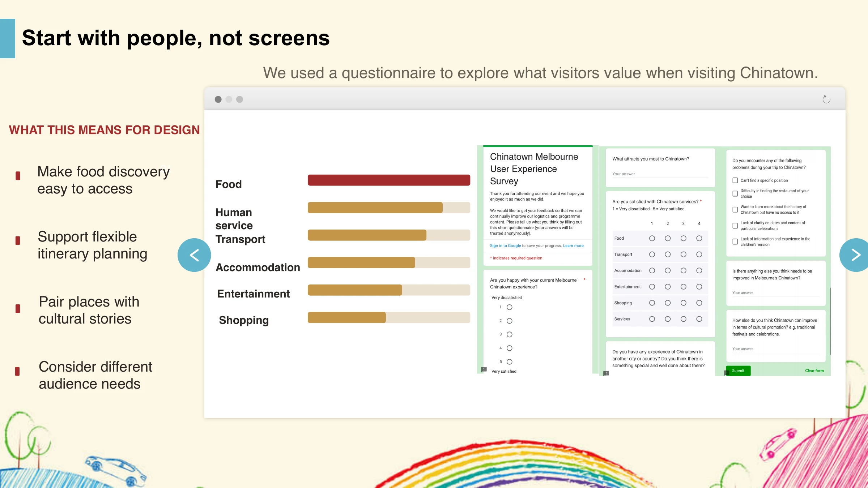The image size is (868, 488).
Task: Click the Clear form link
Action: [x=814, y=371]
